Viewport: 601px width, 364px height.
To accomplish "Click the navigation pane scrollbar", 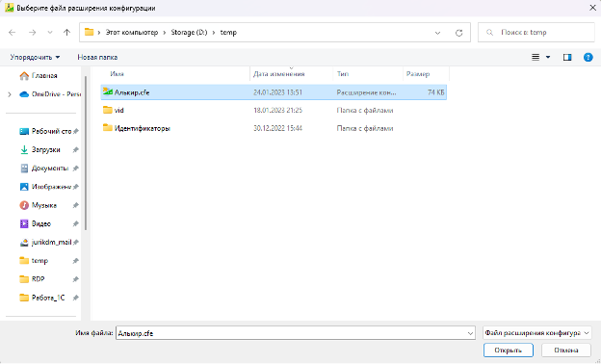I will pos(86,153).
